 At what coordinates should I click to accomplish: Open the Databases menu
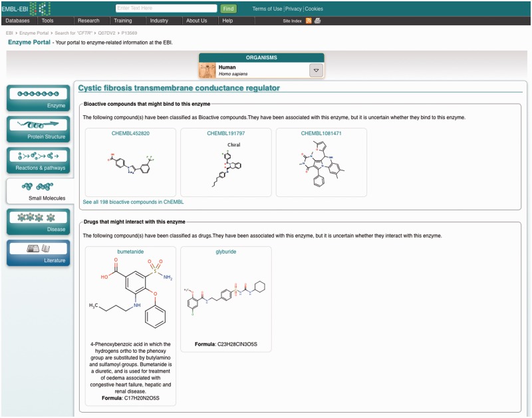17,21
